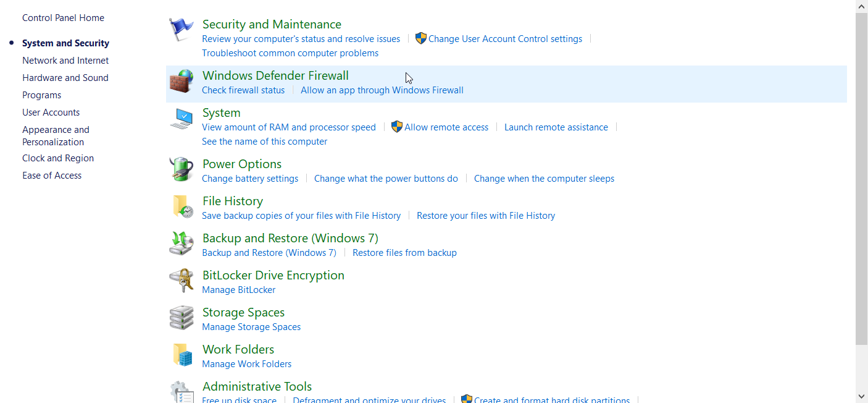Open Security and Maintenance heading
Screen dimensions: 868x403
tap(272, 24)
